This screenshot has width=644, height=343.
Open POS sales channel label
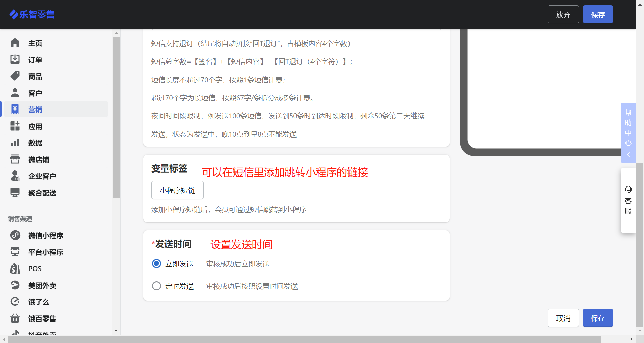click(35, 269)
